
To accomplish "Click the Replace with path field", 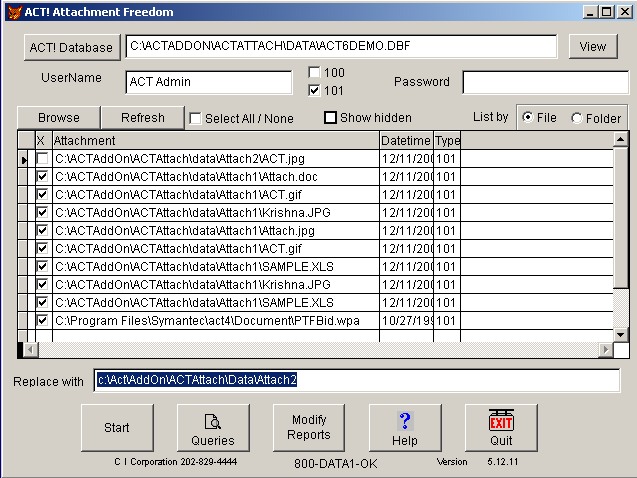I will click(357, 380).
